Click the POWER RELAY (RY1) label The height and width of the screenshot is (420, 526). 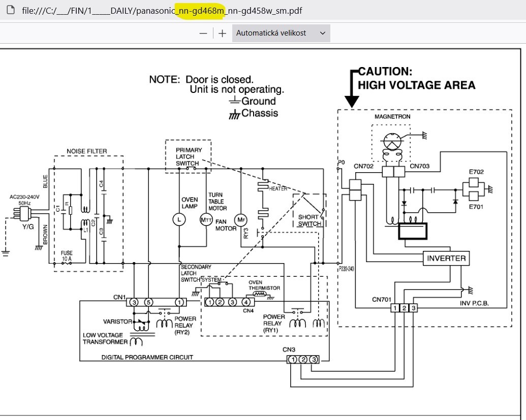pos(273,324)
